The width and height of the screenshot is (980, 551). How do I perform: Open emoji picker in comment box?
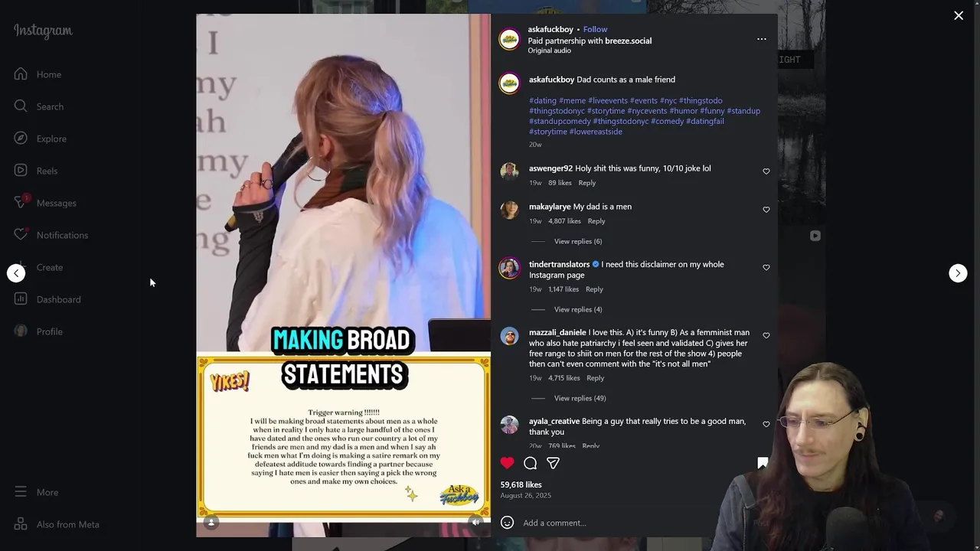pos(507,523)
